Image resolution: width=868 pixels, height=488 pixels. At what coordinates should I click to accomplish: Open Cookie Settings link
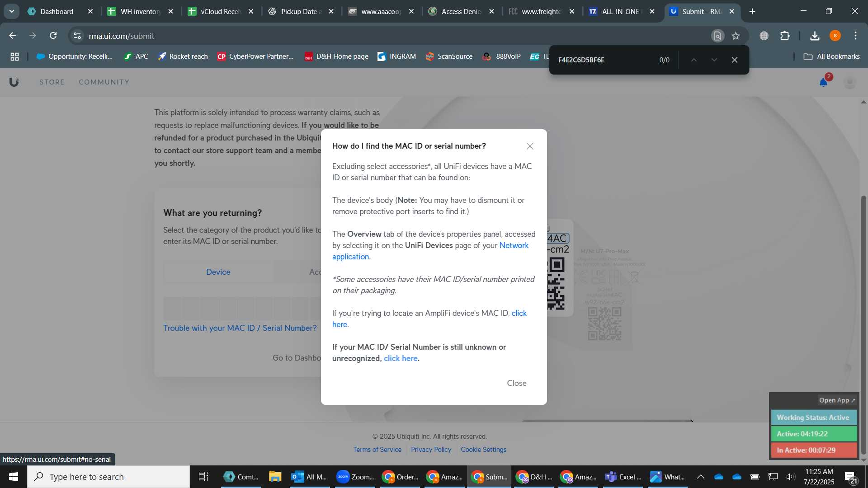coord(483,450)
